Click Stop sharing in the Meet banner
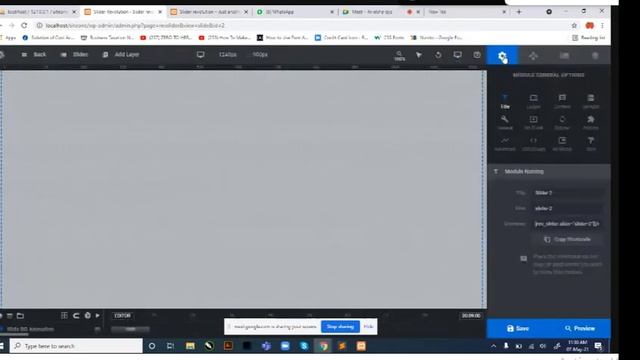This screenshot has height=360, width=640. pyautogui.click(x=340, y=327)
